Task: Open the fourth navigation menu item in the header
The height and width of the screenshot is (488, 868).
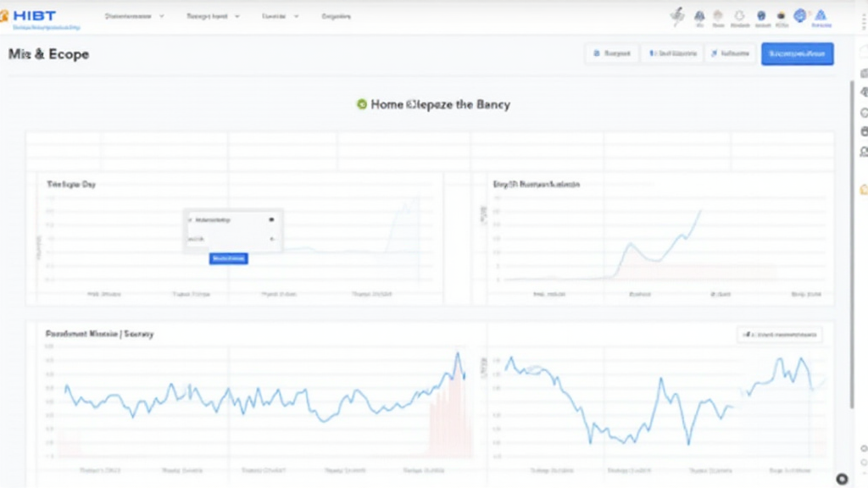Action: (x=336, y=16)
